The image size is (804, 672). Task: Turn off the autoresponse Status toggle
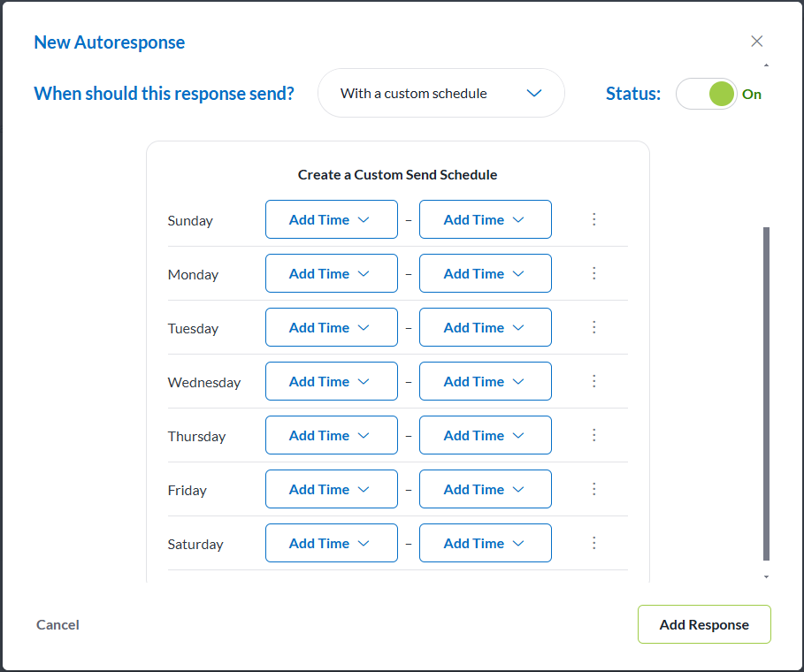pos(706,93)
